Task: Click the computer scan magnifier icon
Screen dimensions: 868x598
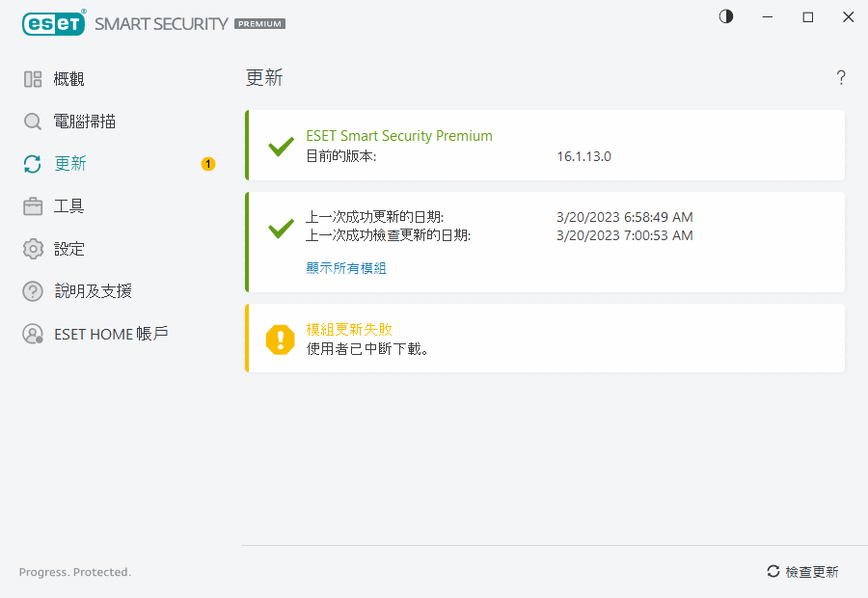Action: pos(33,122)
